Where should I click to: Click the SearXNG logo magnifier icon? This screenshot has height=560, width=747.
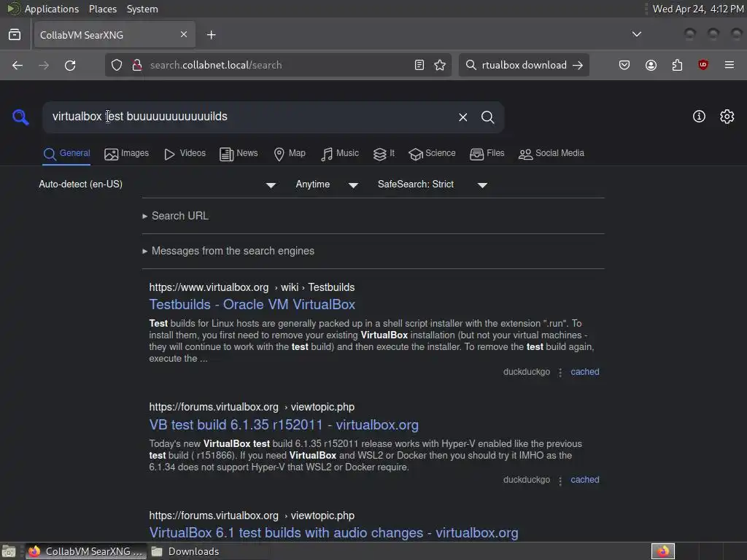point(20,117)
